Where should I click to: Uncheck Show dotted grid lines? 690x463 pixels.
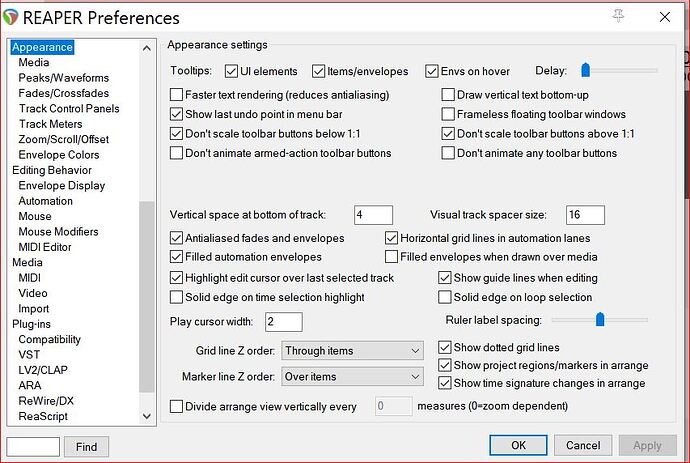pyautogui.click(x=446, y=347)
